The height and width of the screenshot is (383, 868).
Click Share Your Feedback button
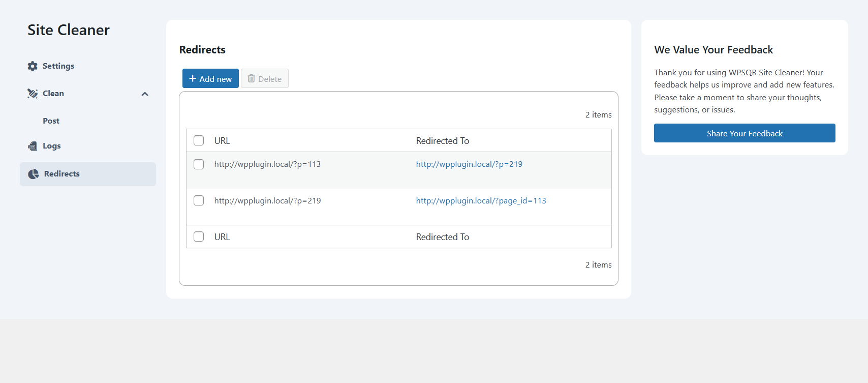745,133
